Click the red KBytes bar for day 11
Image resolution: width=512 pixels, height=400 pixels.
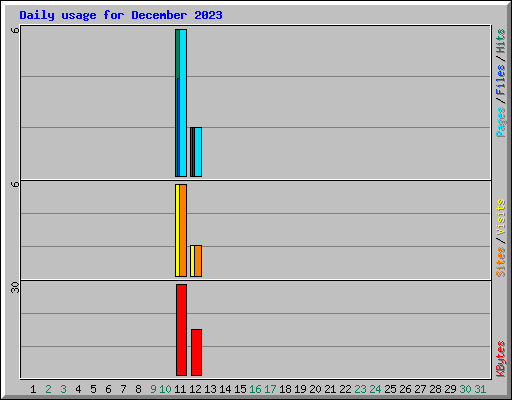pyautogui.click(x=181, y=330)
